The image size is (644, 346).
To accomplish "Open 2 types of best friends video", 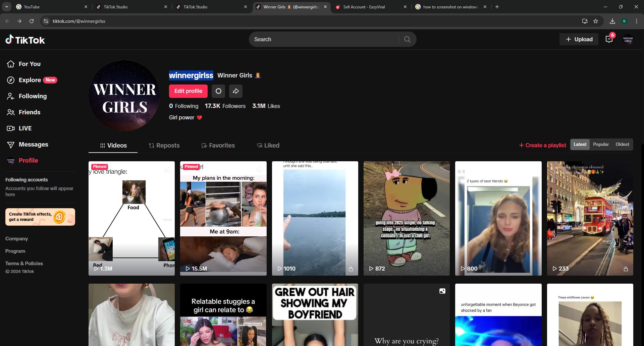I will tap(498, 218).
